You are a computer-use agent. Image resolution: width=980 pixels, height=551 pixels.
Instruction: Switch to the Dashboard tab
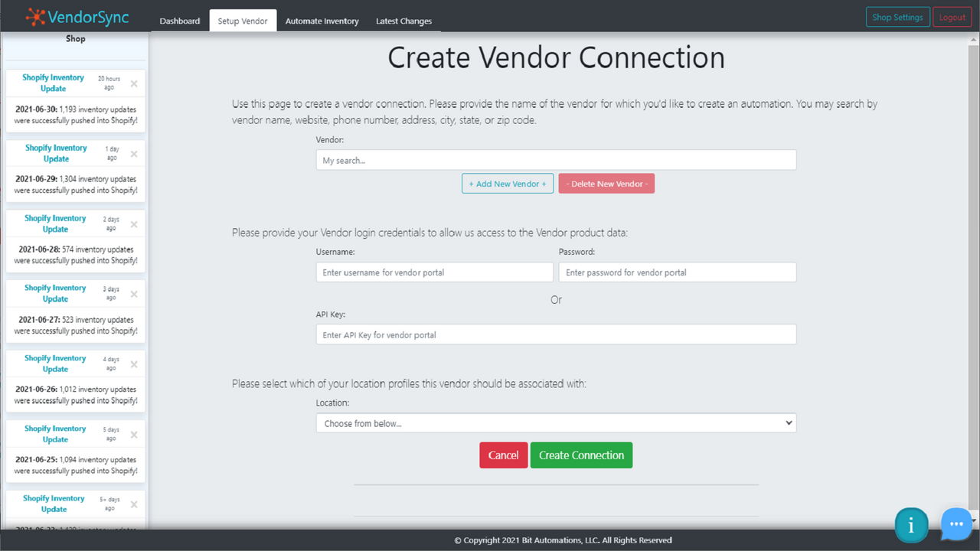tap(180, 21)
